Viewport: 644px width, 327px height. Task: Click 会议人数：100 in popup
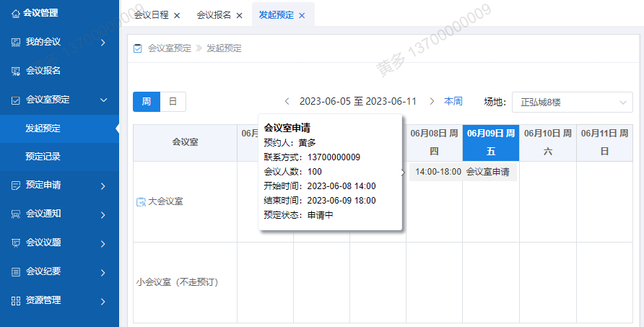[292, 172]
